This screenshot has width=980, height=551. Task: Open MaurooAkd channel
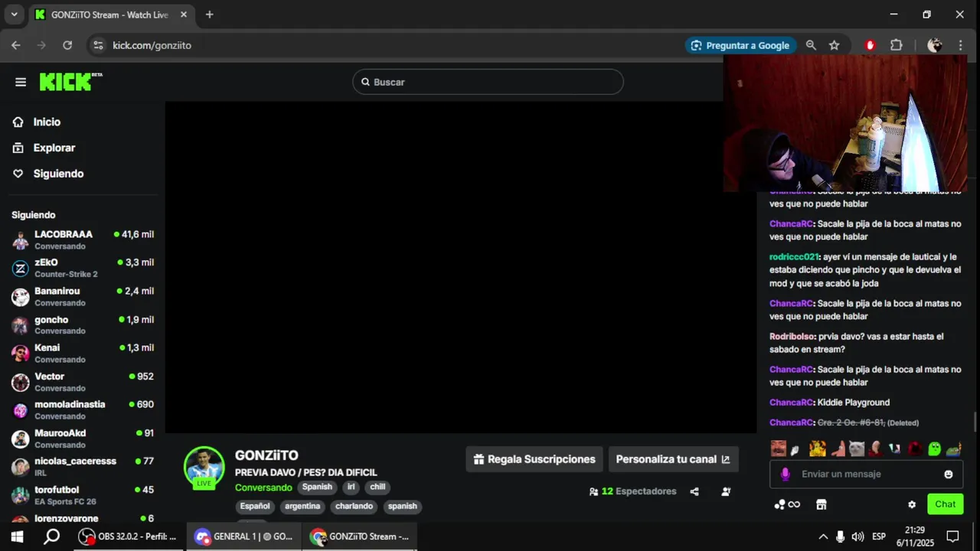83,438
